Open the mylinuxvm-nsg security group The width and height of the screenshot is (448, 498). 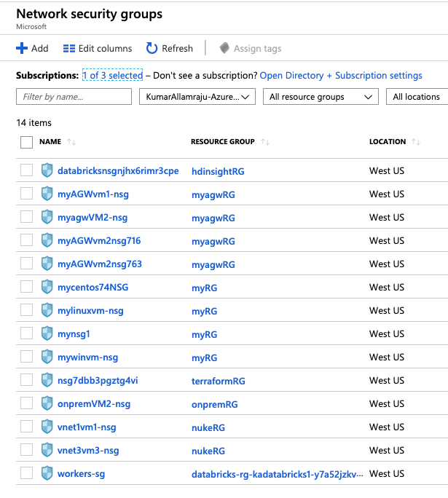pyautogui.click(x=90, y=311)
